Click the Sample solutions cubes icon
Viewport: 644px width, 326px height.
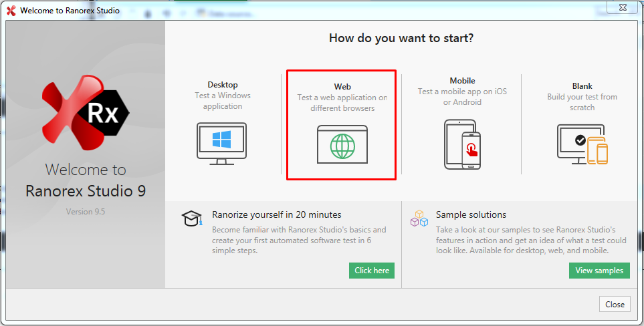click(x=419, y=218)
